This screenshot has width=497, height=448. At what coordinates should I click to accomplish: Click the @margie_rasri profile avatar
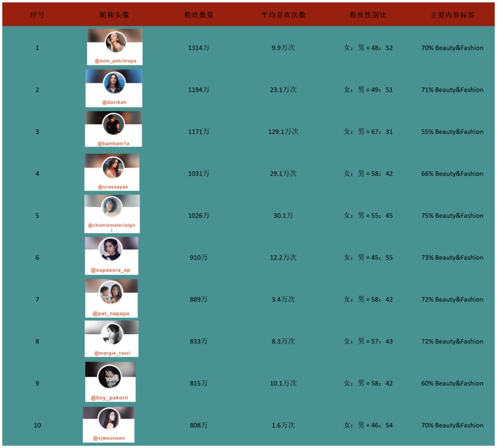coord(112,334)
